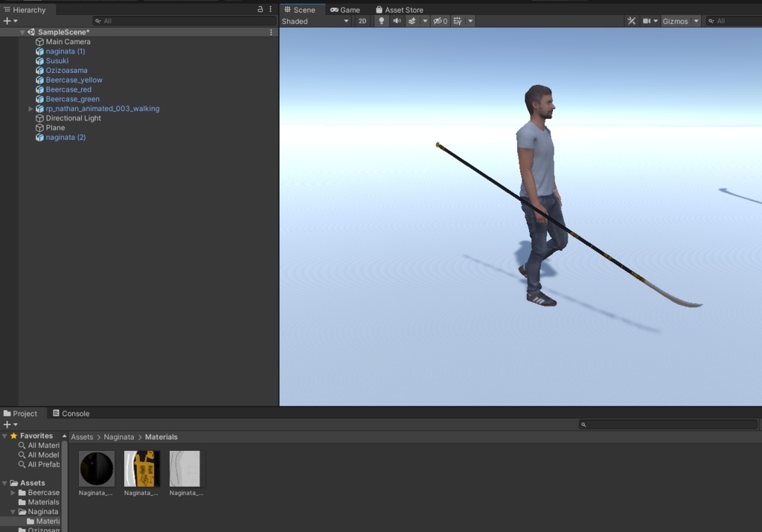This screenshot has width=762, height=532.
Task: Open effects dropdown arrow in Scene toolbar
Action: tap(425, 21)
